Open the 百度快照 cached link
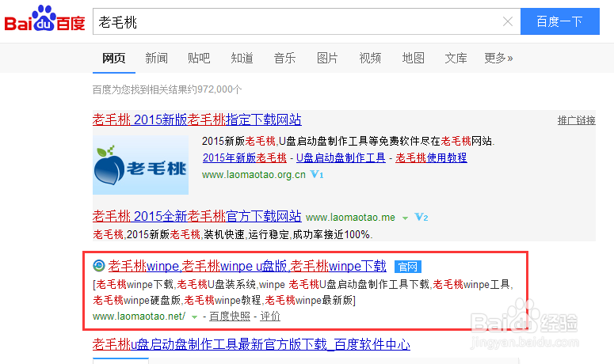Screen dimensions: 614x364 230,317
